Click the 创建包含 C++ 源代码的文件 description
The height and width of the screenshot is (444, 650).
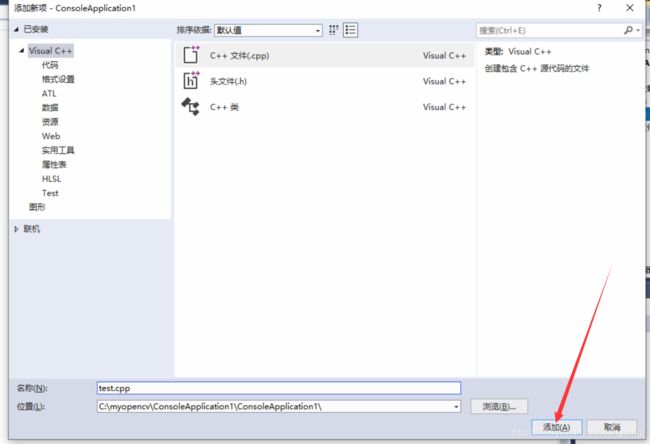point(537,68)
